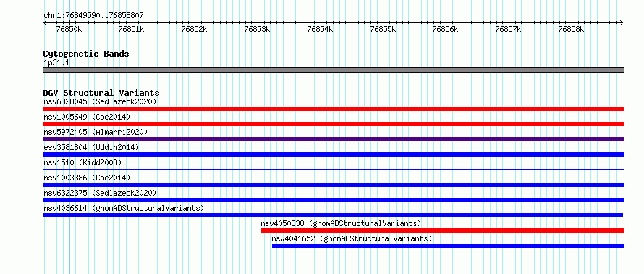Select the 1p31.1 band label
This screenshot has height=274, width=644.
pyautogui.click(x=56, y=63)
